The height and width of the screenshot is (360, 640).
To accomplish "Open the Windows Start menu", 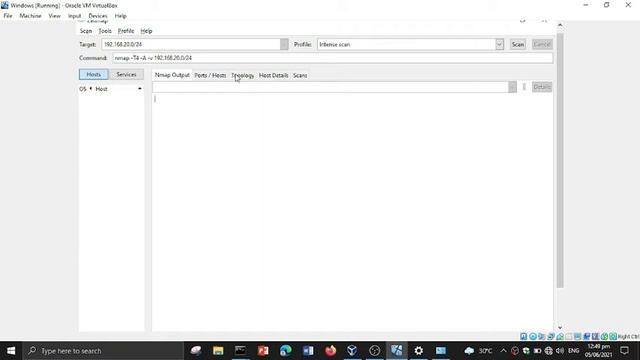I will coord(11,351).
